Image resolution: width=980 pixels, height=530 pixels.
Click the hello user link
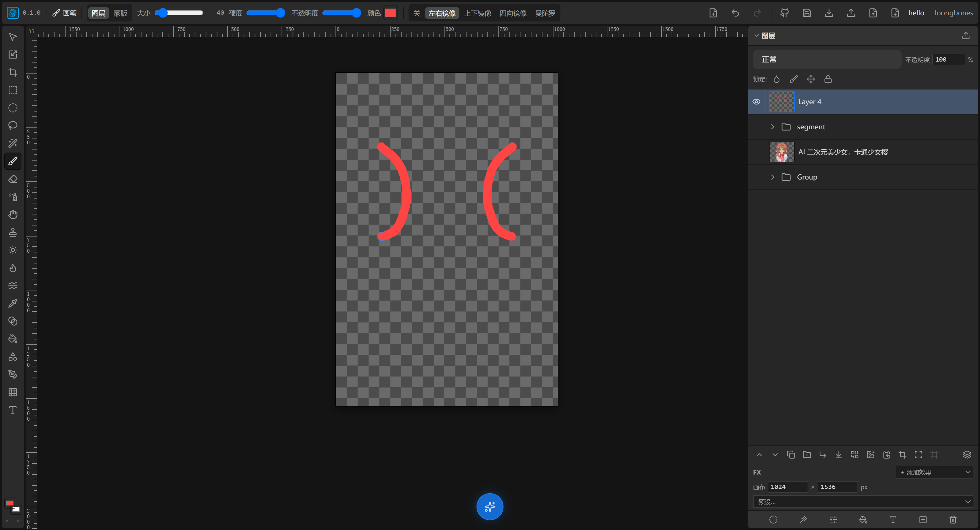coord(916,13)
